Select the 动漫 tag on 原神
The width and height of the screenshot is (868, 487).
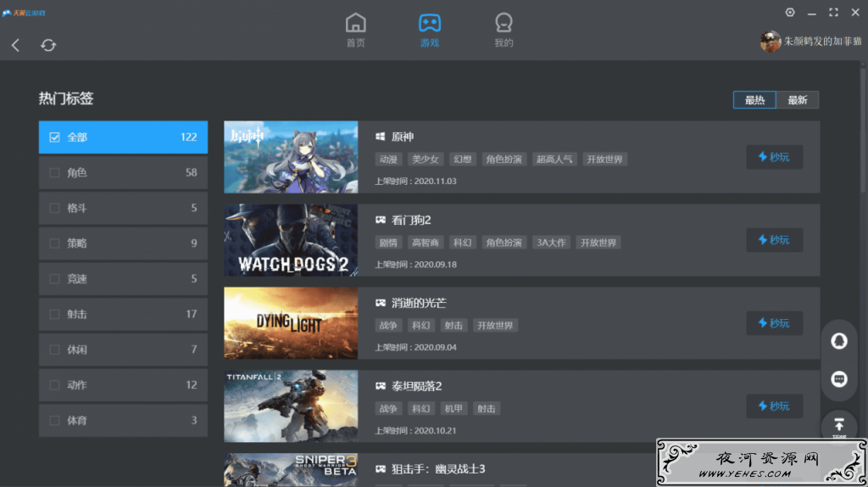tap(388, 160)
